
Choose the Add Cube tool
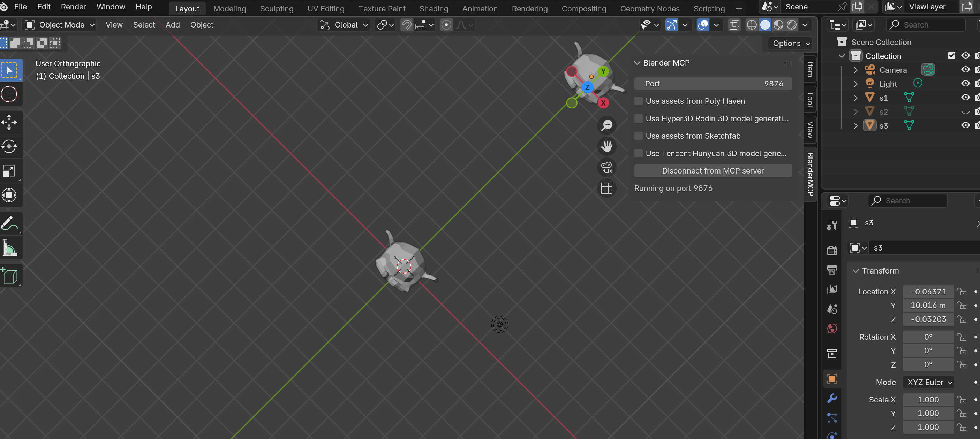tap(10, 276)
